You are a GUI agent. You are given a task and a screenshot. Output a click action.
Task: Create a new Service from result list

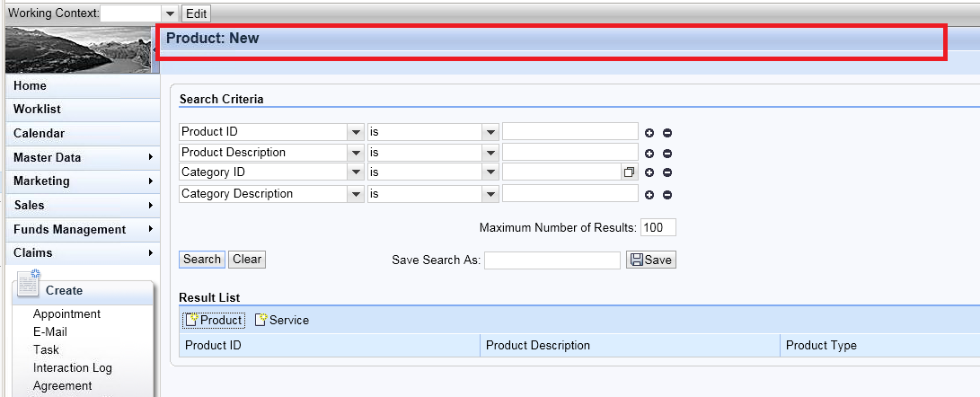pyautogui.click(x=282, y=320)
